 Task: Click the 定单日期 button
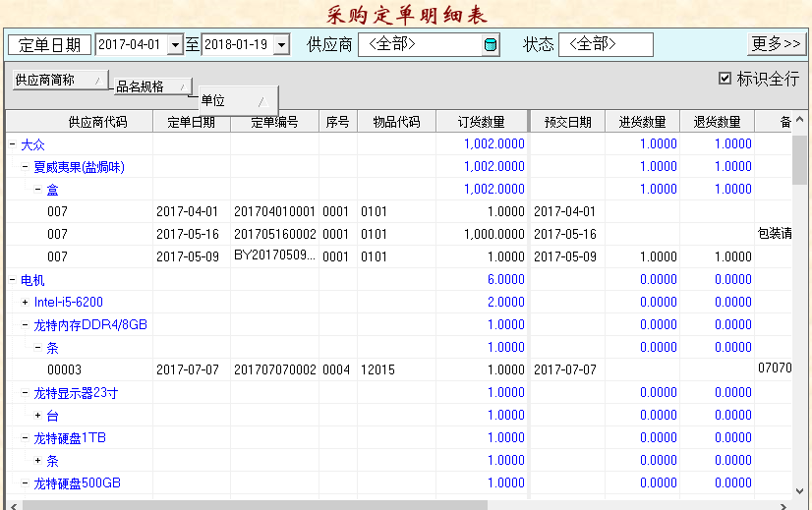pyautogui.click(x=50, y=45)
